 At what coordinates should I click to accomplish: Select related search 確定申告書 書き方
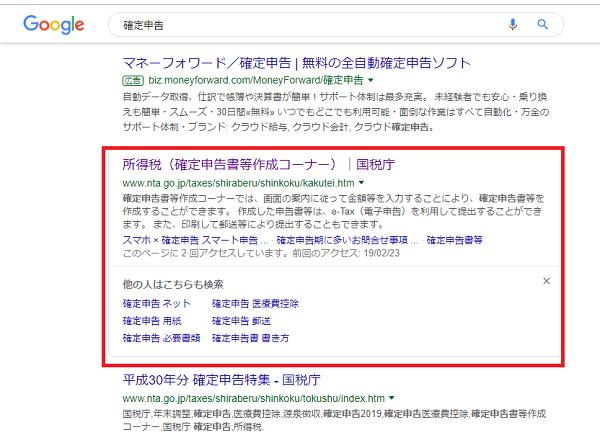tap(251, 338)
